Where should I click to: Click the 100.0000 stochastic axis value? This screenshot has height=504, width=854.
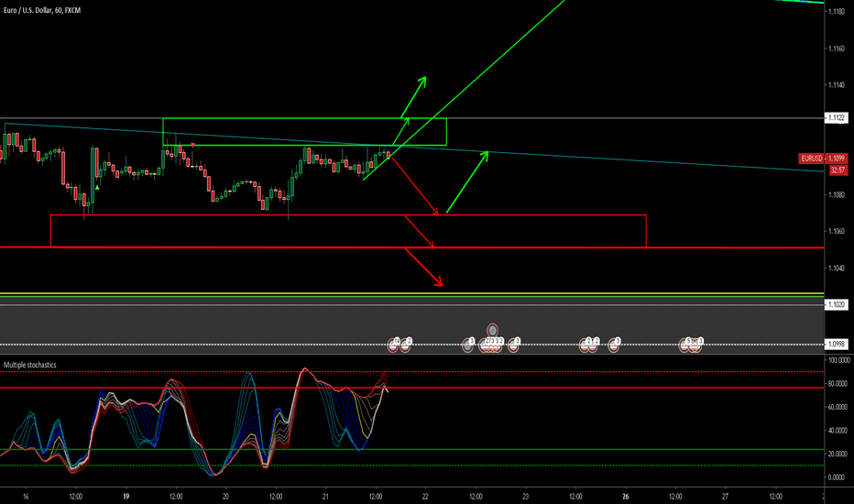838,360
